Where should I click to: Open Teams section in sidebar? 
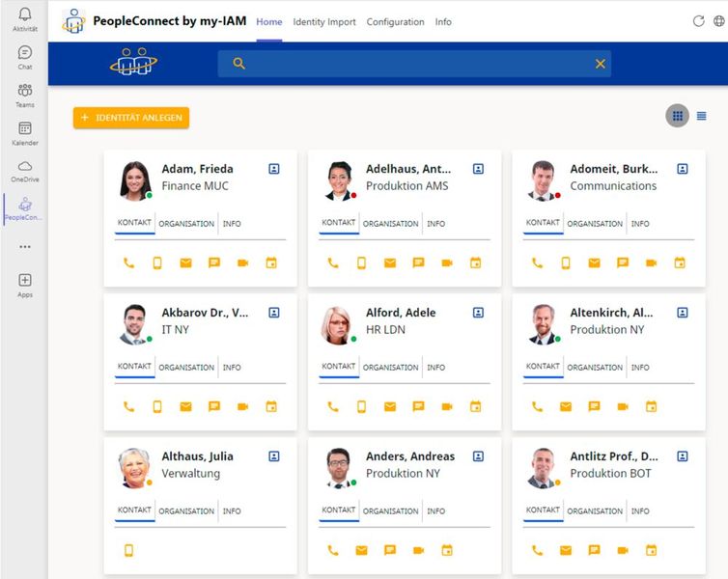(x=24, y=96)
